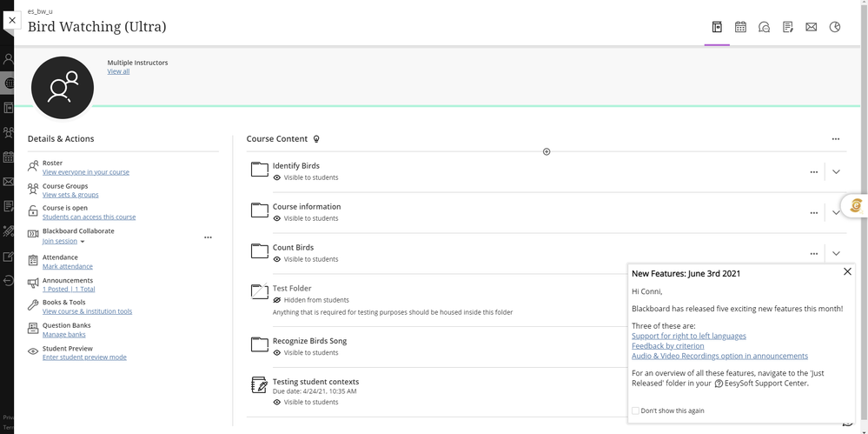Close the New Features popup
The image size is (868, 434).
847,271
